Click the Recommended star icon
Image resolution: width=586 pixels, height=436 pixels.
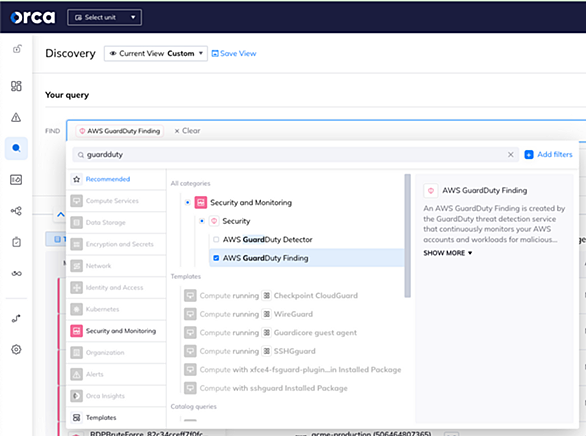[x=77, y=179]
